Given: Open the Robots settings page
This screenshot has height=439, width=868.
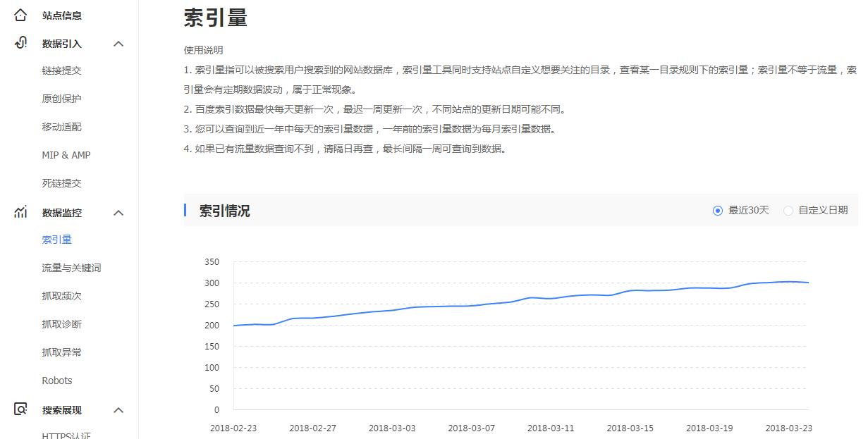Looking at the screenshot, I should [56, 380].
